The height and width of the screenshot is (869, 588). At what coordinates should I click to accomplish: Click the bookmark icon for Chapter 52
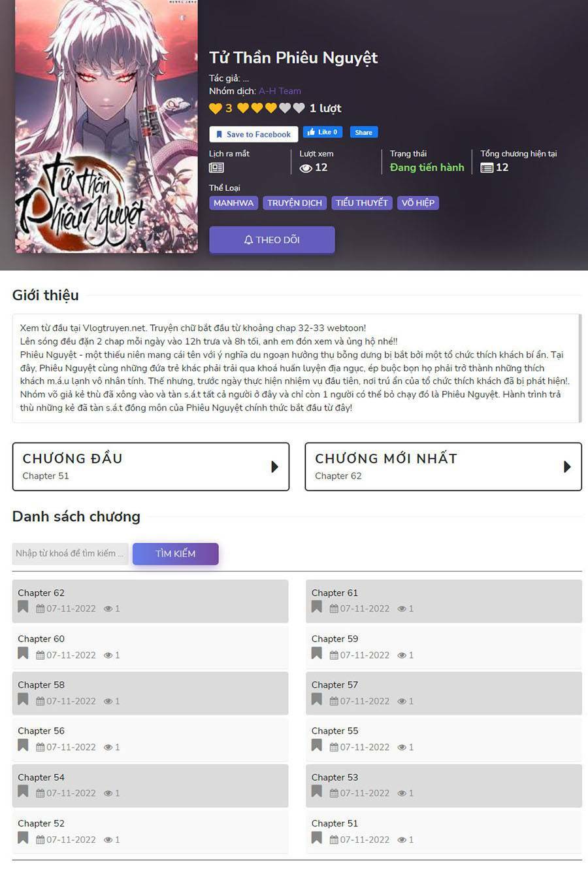pos(23,838)
